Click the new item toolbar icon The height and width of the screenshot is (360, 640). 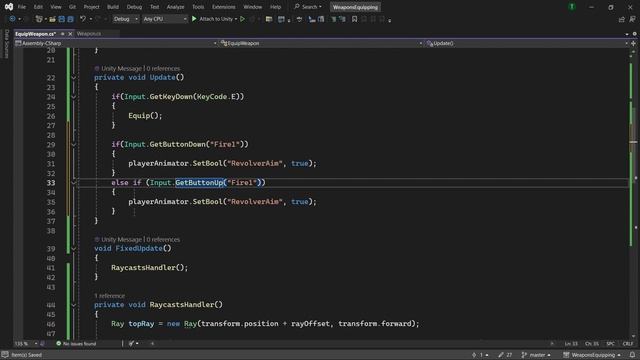pos(39,19)
